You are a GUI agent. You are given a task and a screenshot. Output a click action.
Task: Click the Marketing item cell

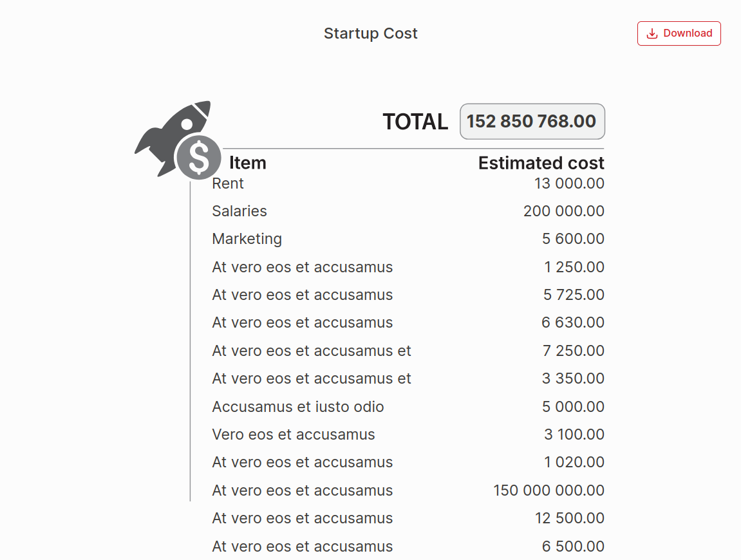click(247, 239)
